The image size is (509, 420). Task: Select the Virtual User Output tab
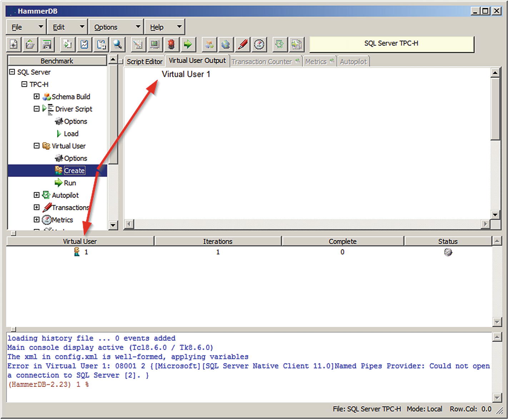[x=197, y=60]
